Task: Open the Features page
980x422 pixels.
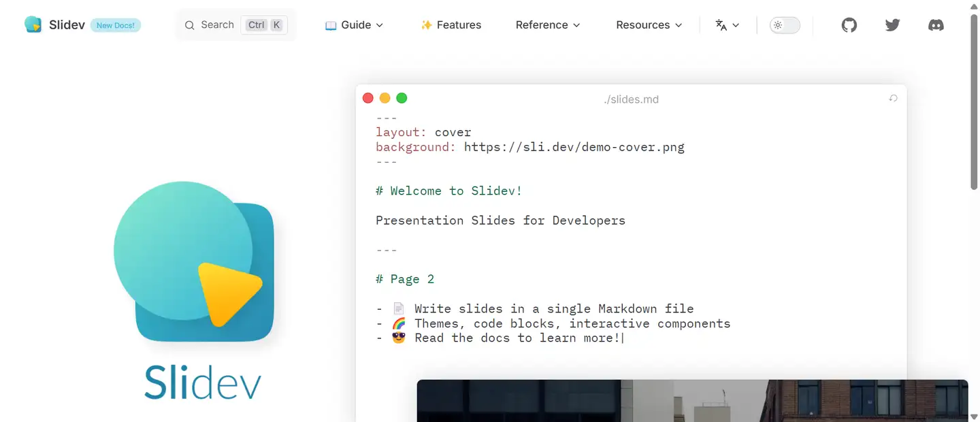Action: [451, 25]
